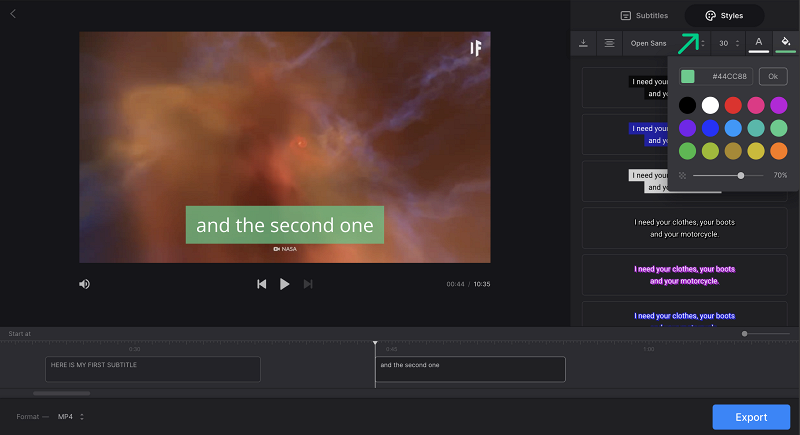Select 'and the second one' timeline clip
This screenshot has height=435, width=800.
pyautogui.click(x=470, y=369)
